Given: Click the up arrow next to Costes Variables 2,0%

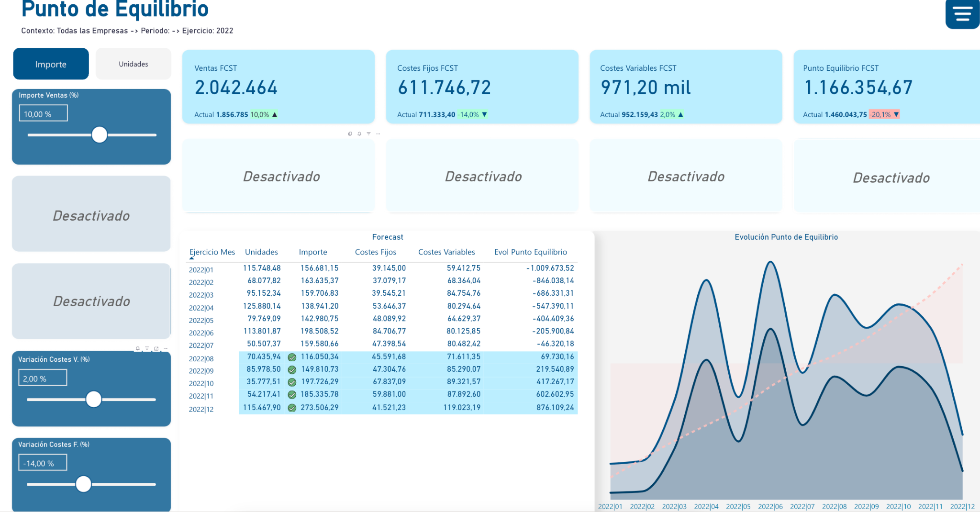Looking at the screenshot, I should 680,115.
